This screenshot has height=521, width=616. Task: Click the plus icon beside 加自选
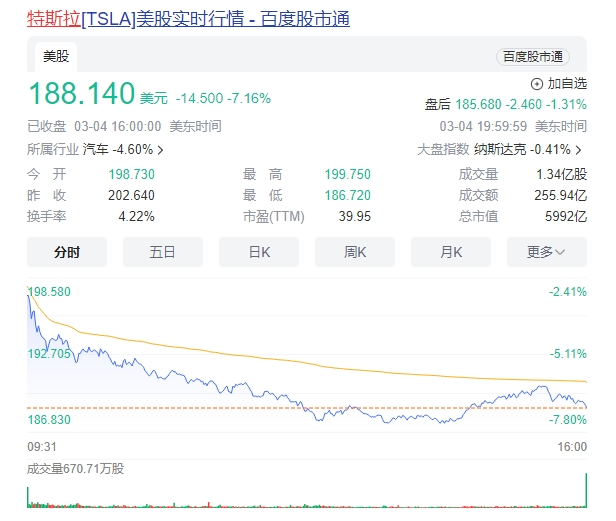click(537, 84)
